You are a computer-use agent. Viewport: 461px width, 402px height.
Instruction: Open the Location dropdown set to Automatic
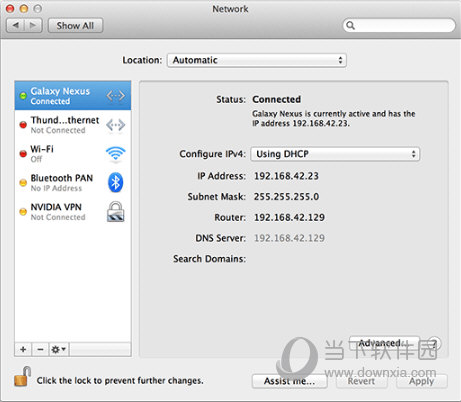coord(257,60)
